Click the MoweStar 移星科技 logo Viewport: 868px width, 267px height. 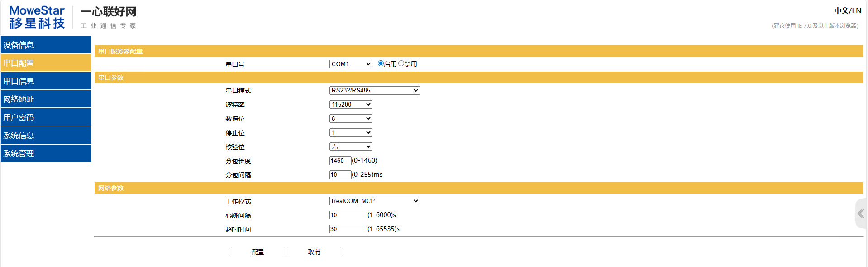pos(37,17)
